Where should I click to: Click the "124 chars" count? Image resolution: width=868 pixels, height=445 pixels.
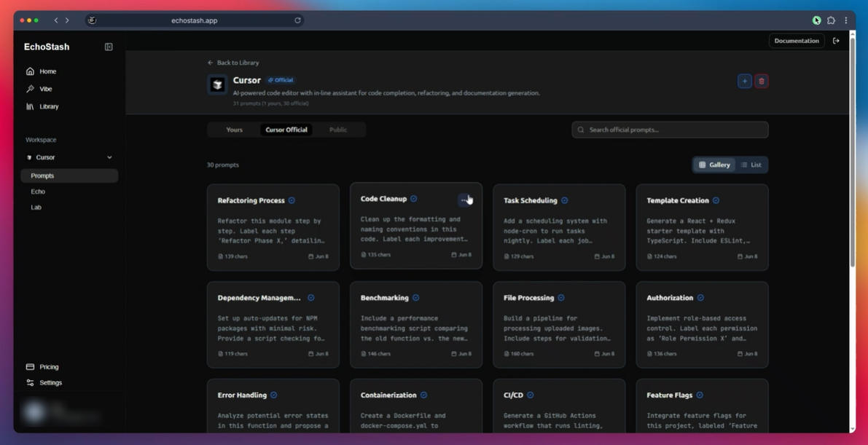pos(662,257)
